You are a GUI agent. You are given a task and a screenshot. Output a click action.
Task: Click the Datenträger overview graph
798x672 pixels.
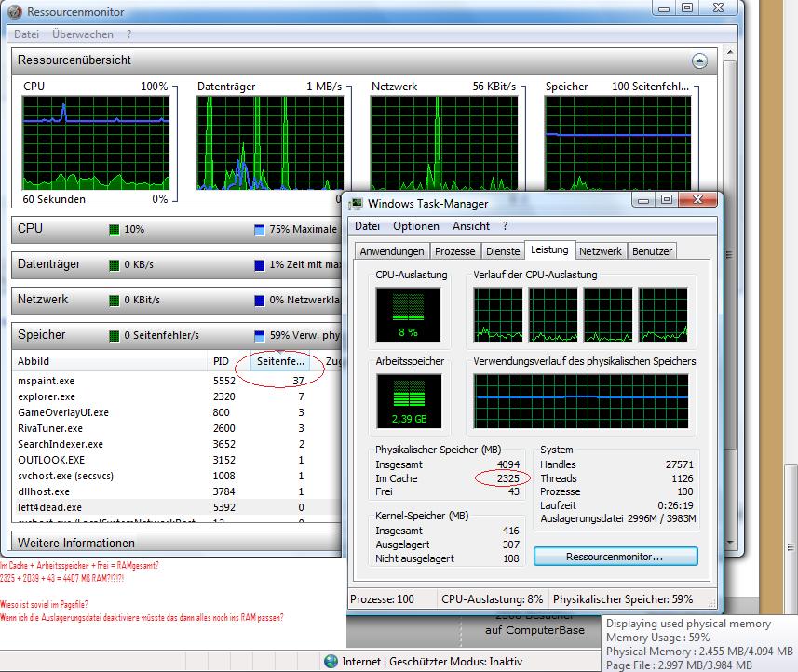point(270,143)
